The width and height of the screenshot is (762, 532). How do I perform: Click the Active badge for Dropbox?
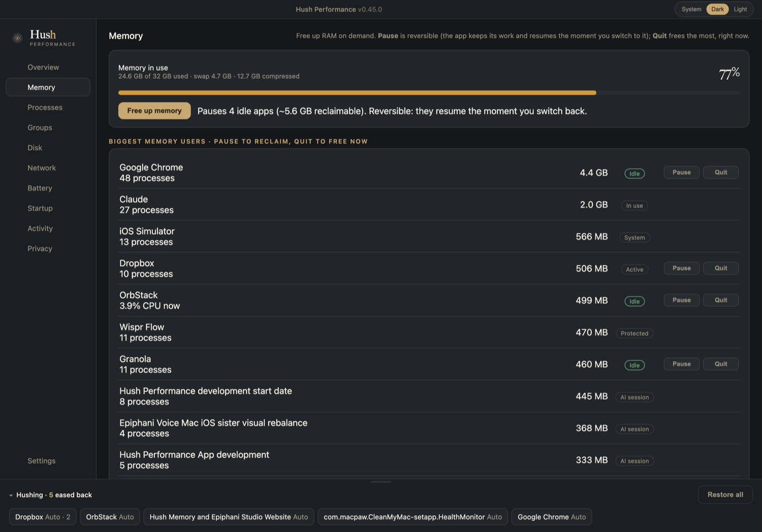pos(634,270)
